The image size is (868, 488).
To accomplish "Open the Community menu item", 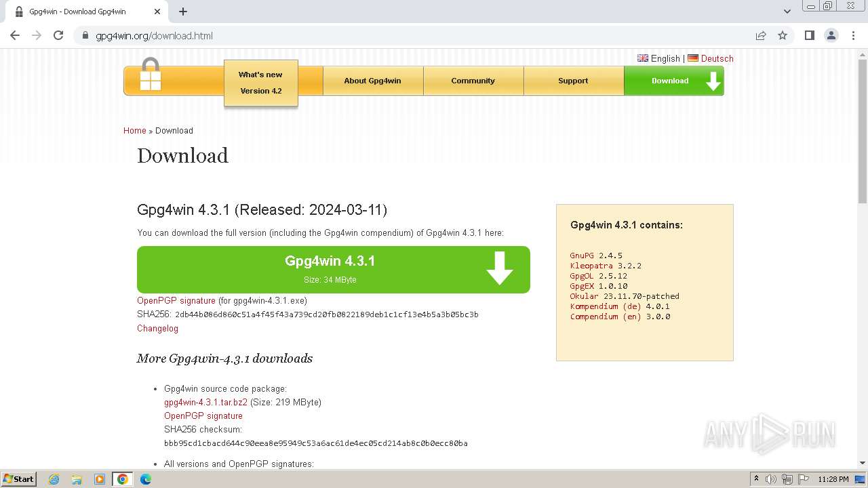I will coord(473,81).
